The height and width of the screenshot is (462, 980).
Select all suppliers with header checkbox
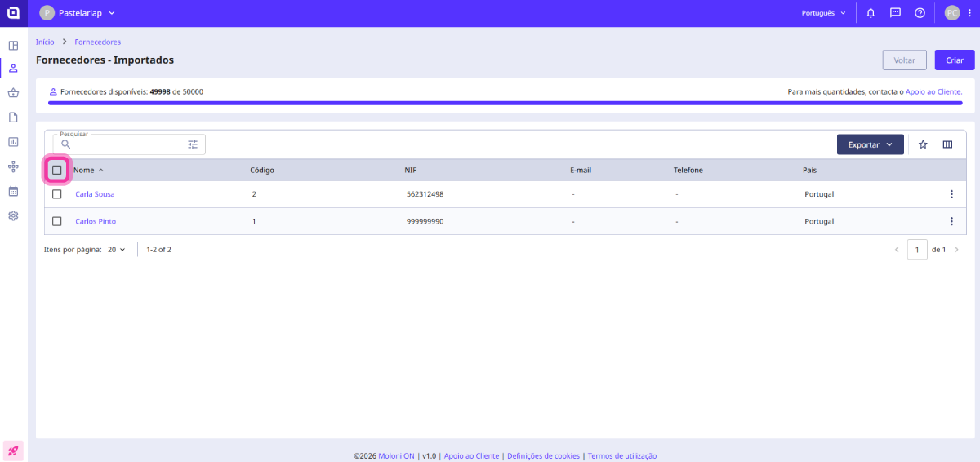57,170
